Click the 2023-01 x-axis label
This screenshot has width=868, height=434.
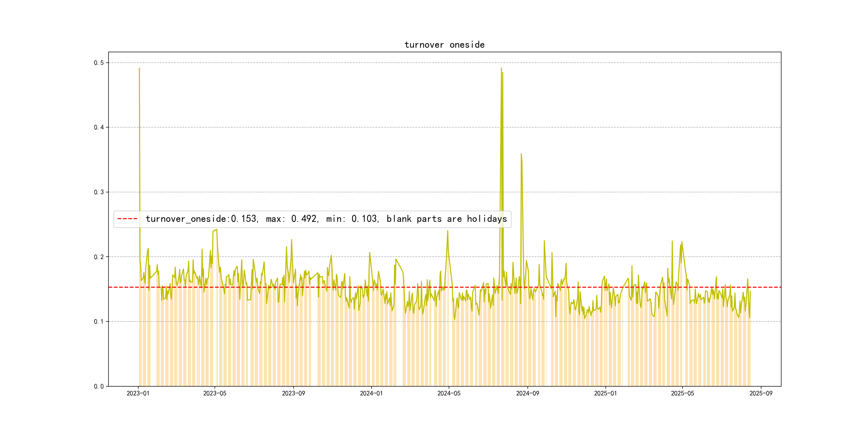(138, 393)
